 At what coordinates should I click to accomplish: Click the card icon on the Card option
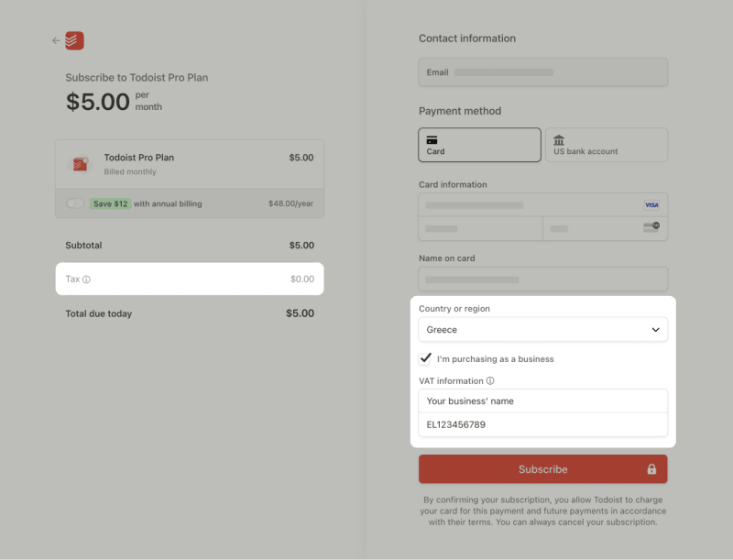click(431, 139)
